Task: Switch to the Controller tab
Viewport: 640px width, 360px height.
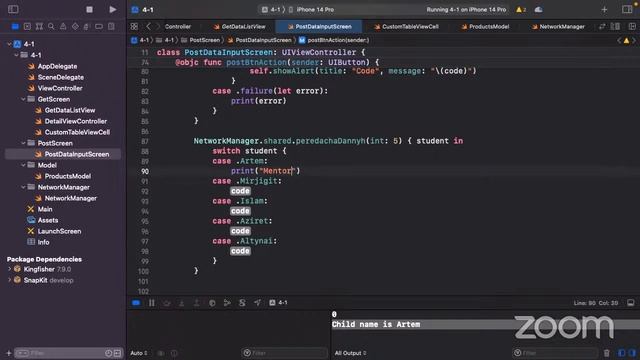Action: tap(178, 27)
